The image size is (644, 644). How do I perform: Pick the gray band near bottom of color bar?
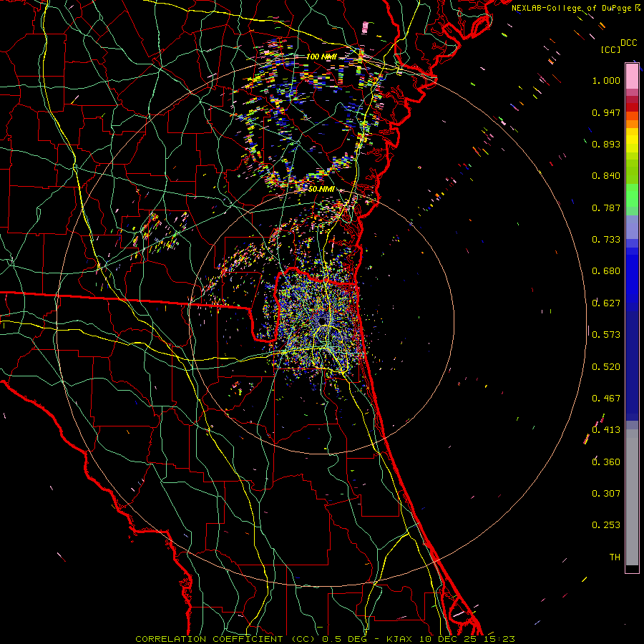coord(632,497)
